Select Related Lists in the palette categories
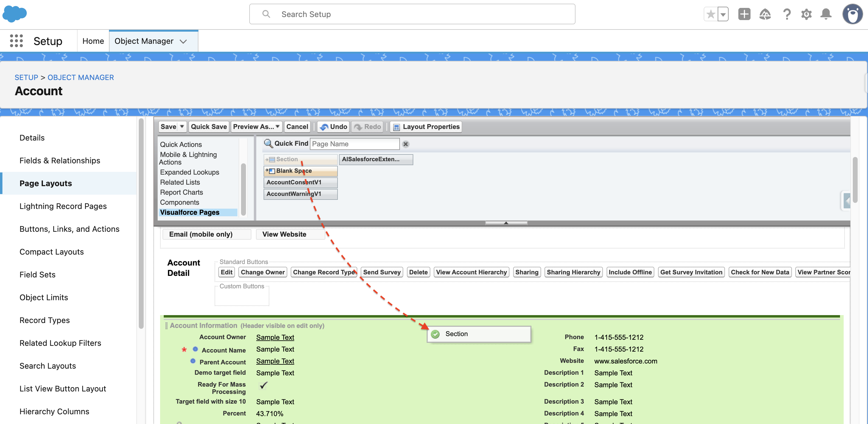Screen dimensions: 868x424 coord(180,182)
